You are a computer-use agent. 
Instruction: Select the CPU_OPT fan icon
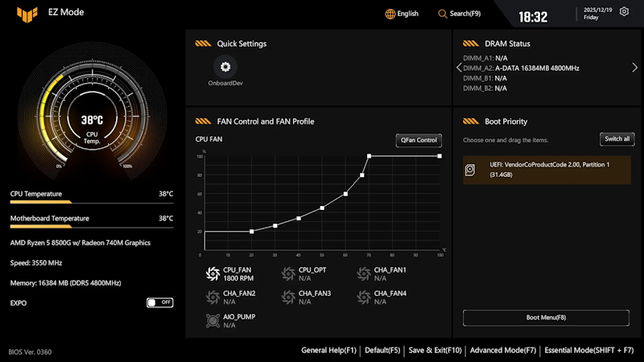pos(288,274)
